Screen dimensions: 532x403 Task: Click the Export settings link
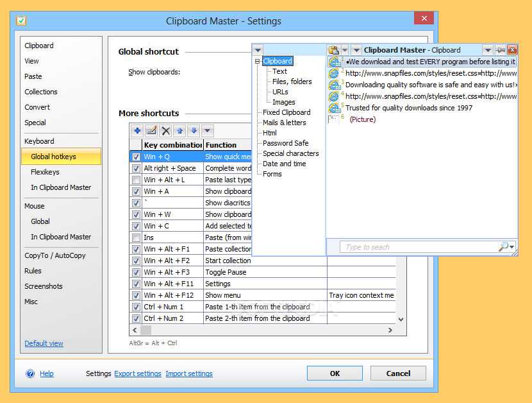point(138,373)
